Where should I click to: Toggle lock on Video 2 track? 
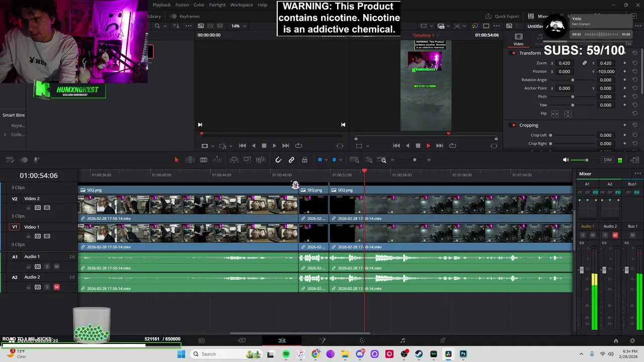[29, 208]
